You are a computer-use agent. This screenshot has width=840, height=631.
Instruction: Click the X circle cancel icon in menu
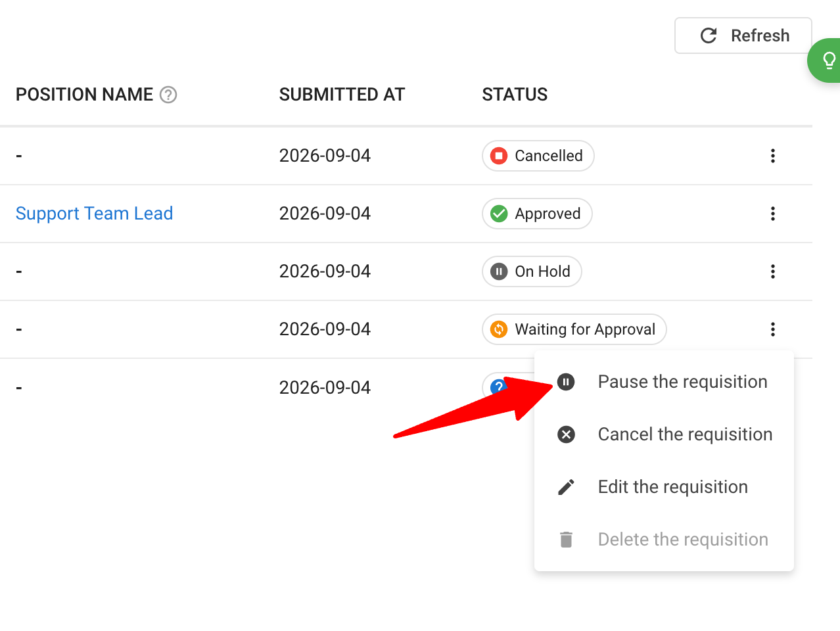pyautogui.click(x=566, y=434)
